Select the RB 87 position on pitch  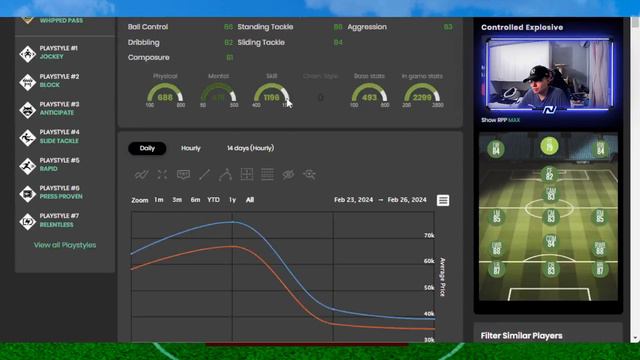(x=600, y=269)
